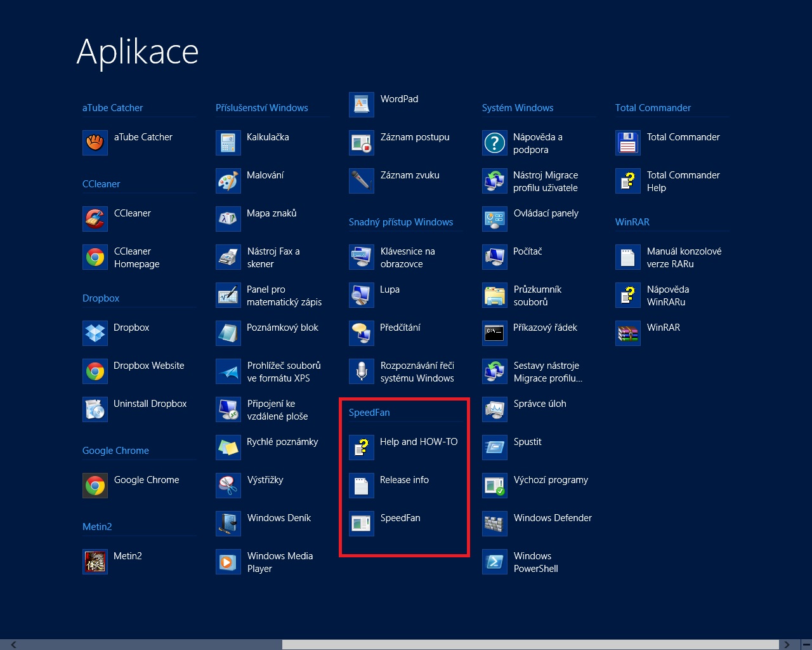Open the Kalkulačka calculator icon
This screenshot has width=812, height=650.
coord(228,143)
